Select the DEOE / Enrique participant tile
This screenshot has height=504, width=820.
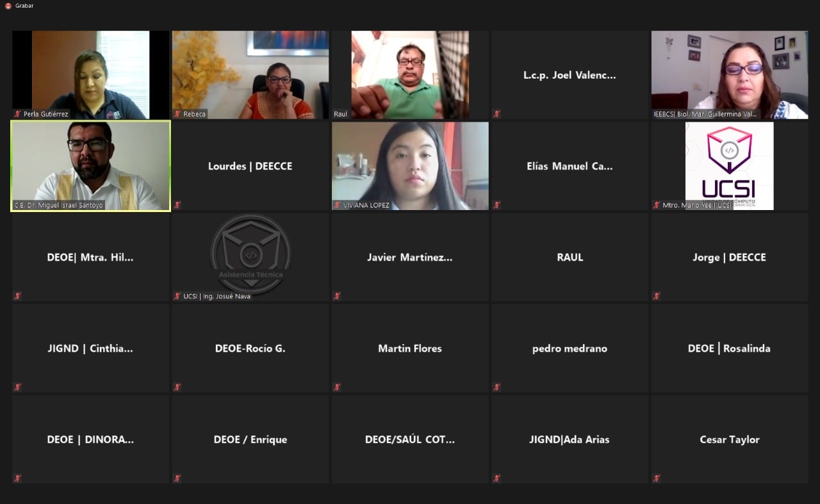tap(250, 439)
